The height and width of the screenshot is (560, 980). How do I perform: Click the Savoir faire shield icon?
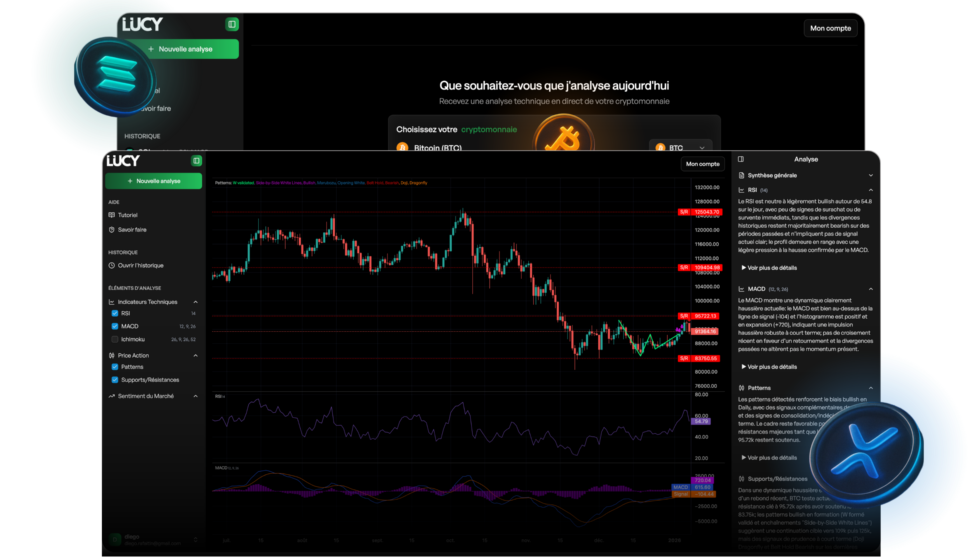click(111, 230)
